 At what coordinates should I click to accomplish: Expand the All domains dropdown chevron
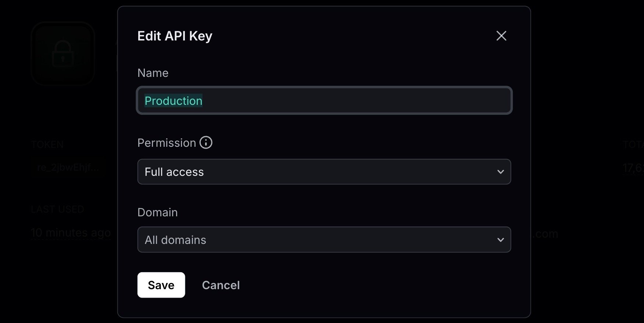coord(500,240)
